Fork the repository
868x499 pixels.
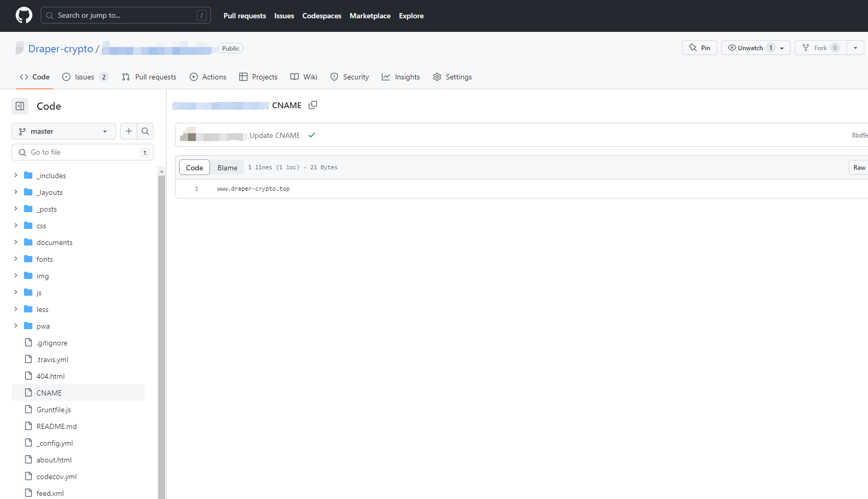820,48
